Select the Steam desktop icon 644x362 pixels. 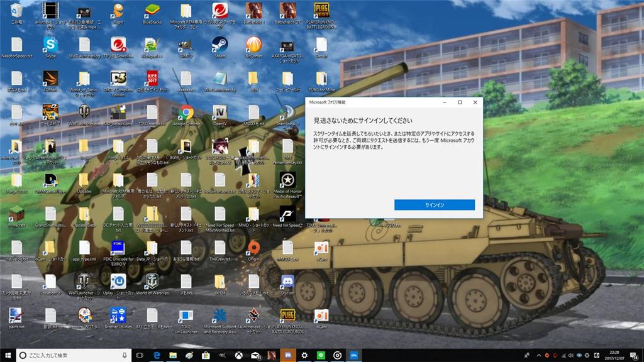[x=219, y=48]
